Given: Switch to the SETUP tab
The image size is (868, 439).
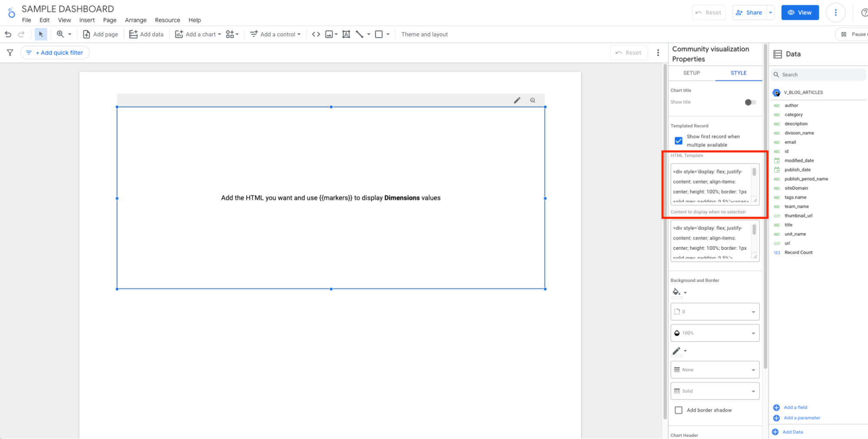Looking at the screenshot, I should [x=691, y=73].
